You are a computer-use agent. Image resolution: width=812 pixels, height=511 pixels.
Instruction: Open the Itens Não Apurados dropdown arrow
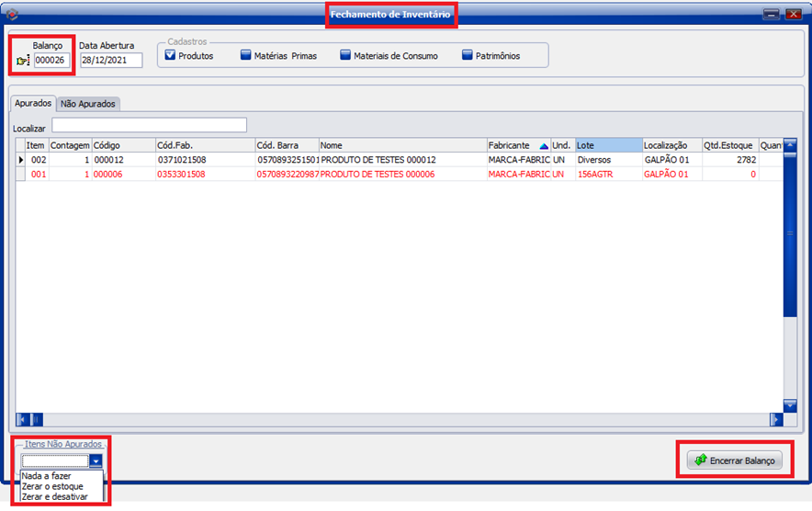(x=96, y=461)
